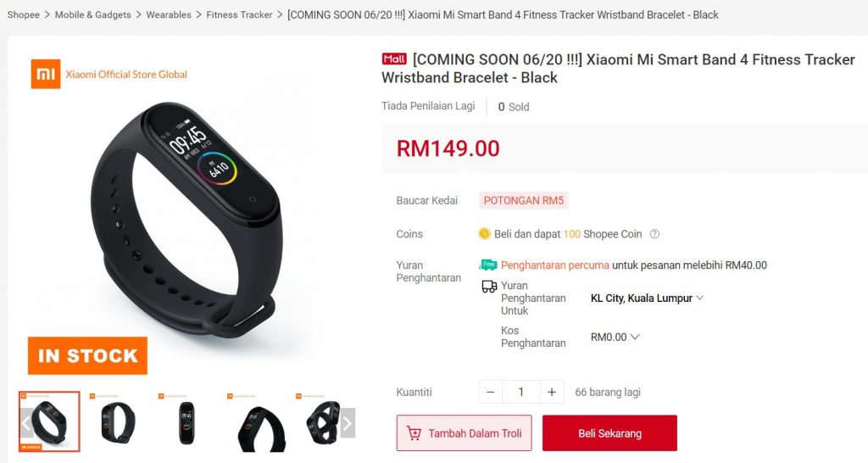Click the Shopee Coin help question-mark icon

coord(654,234)
